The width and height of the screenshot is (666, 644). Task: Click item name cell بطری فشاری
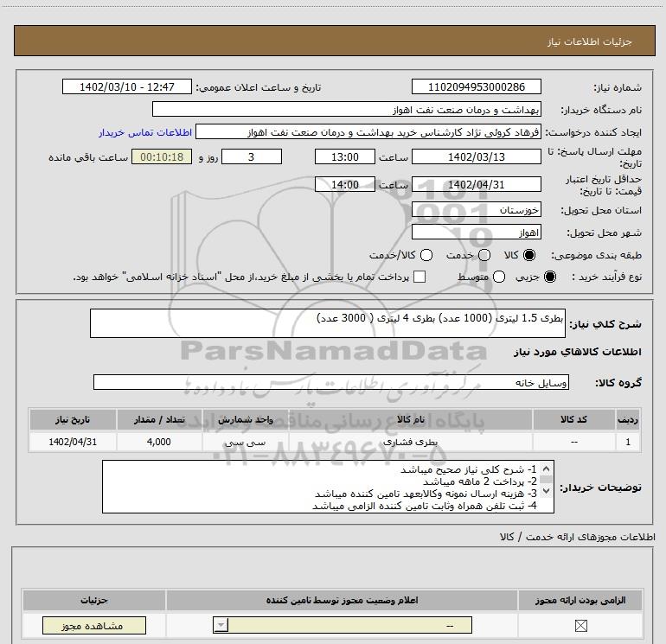pyautogui.click(x=410, y=442)
